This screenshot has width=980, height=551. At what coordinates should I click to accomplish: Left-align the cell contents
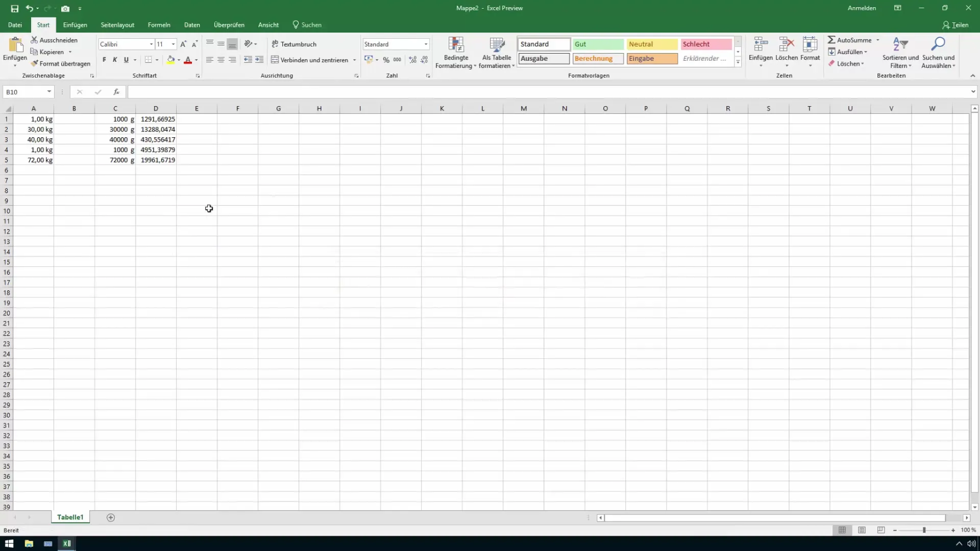(x=210, y=60)
